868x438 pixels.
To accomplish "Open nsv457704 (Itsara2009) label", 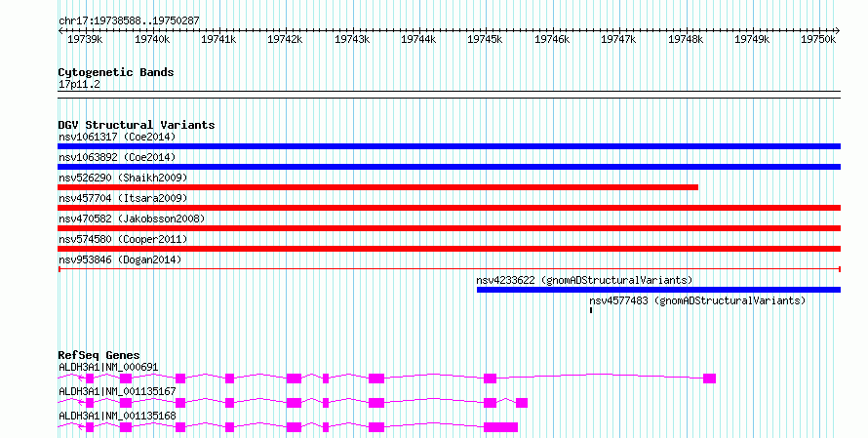I will [x=123, y=198].
